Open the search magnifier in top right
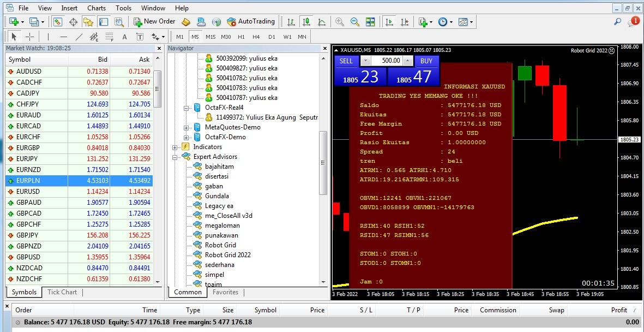This screenshot has width=644, height=332. click(617, 21)
